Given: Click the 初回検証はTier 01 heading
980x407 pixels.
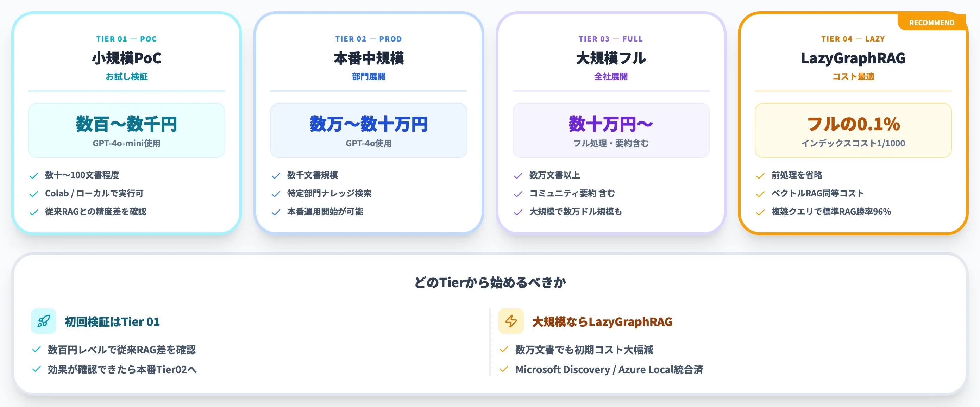Looking at the screenshot, I should point(112,322).
